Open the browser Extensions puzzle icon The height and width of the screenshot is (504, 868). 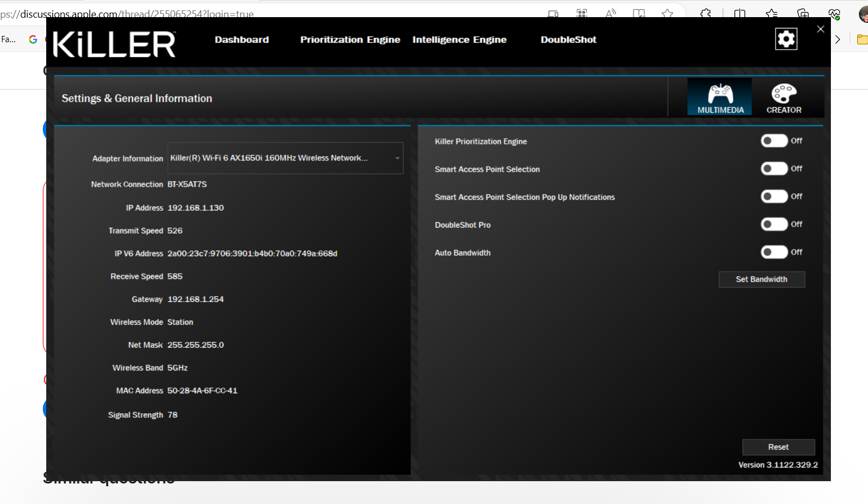click(x=706, y=13)
